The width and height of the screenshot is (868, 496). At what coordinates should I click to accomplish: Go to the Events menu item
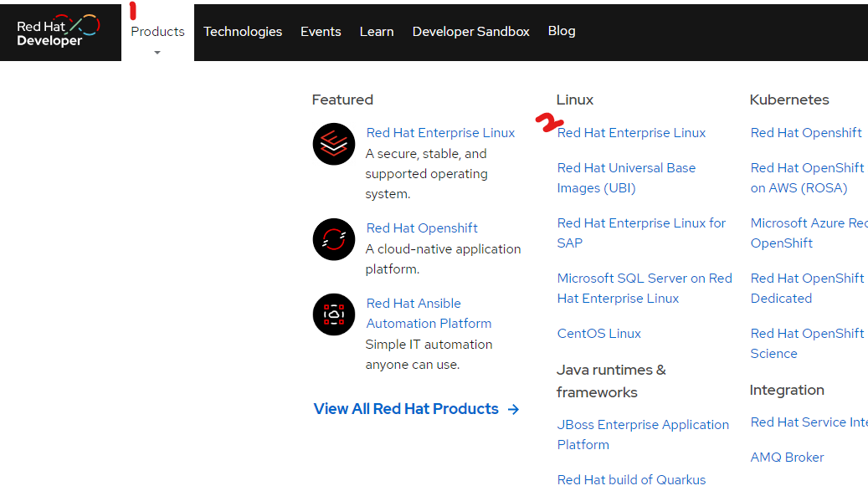coord(321,32)
